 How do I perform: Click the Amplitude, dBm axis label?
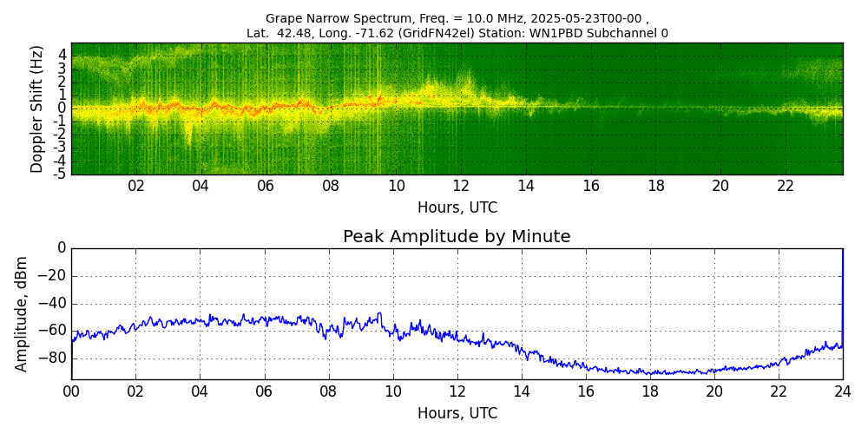pos(23,313)
